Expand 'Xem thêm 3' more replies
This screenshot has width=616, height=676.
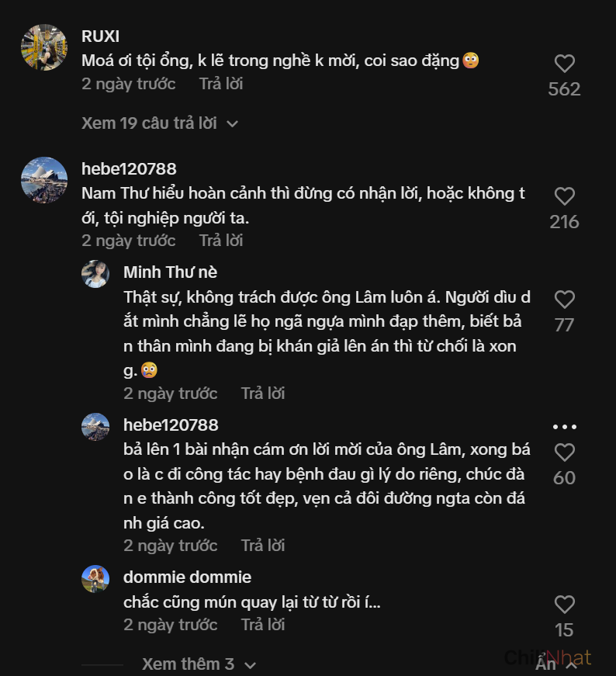(198, 664)
